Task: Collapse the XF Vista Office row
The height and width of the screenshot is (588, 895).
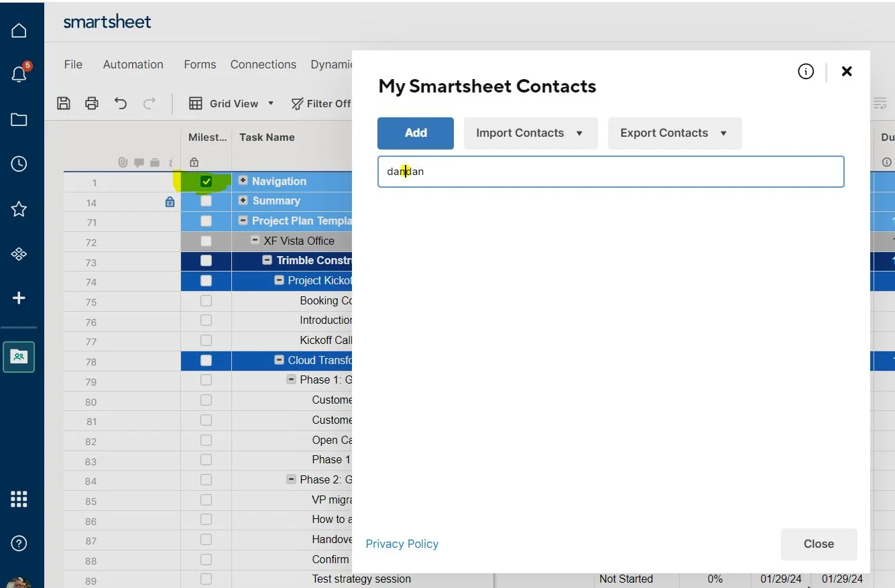Action: pos(255,240)
